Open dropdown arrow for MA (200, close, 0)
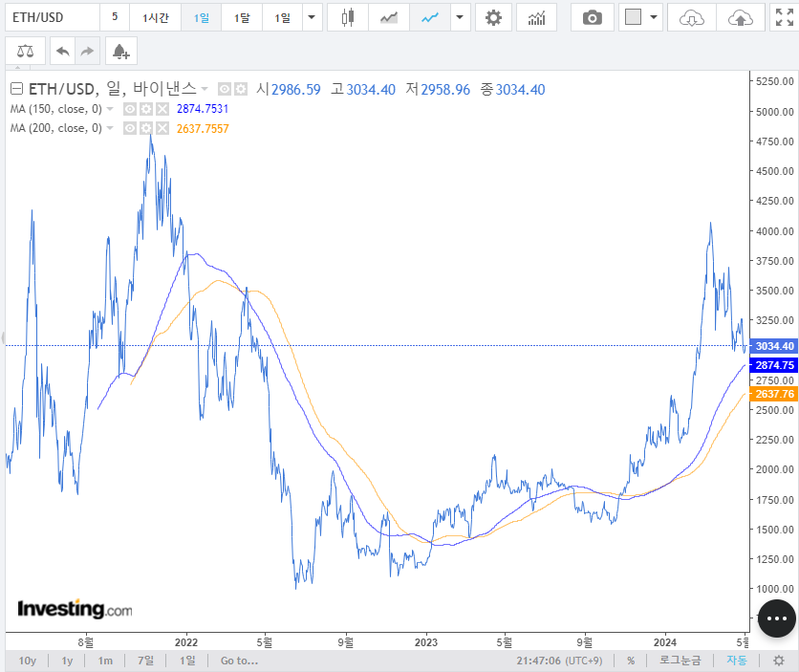This screenshot has width=799, height=672. point(110,128)
